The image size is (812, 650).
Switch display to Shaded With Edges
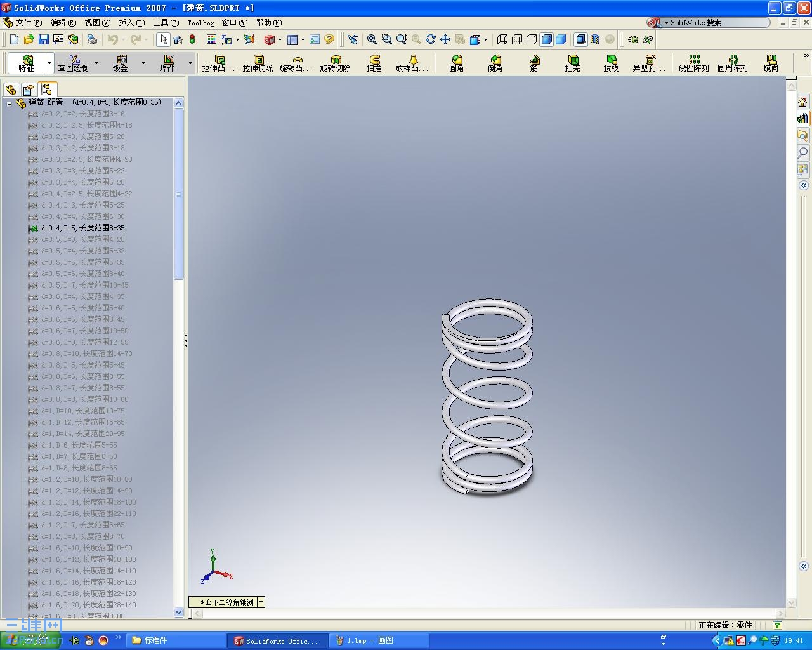point(546,39)
